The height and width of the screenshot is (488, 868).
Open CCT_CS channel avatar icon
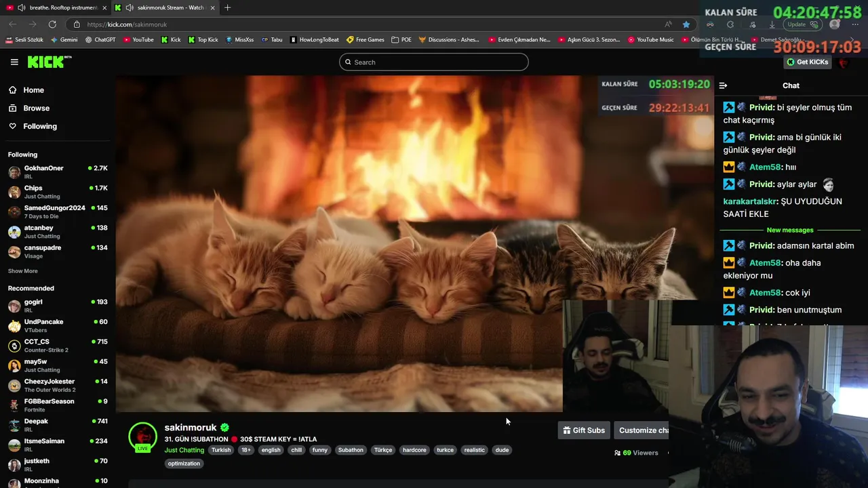pos(14,346)
